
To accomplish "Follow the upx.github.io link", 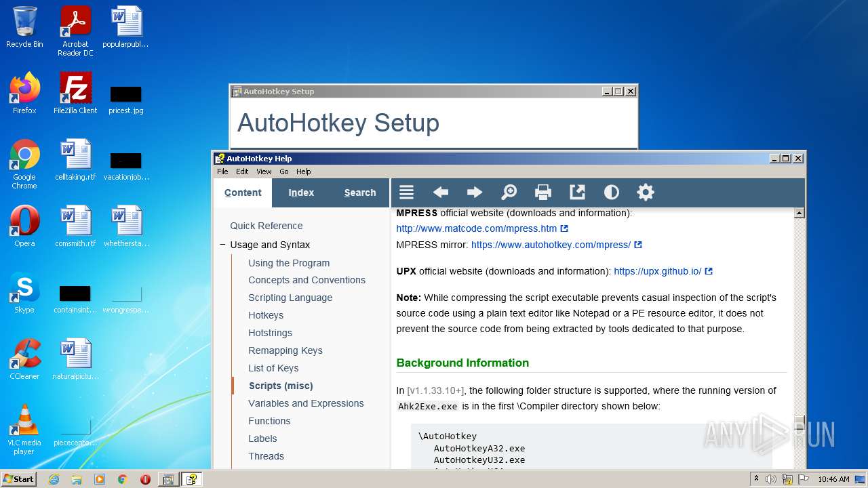I will [x=658, y=271].
